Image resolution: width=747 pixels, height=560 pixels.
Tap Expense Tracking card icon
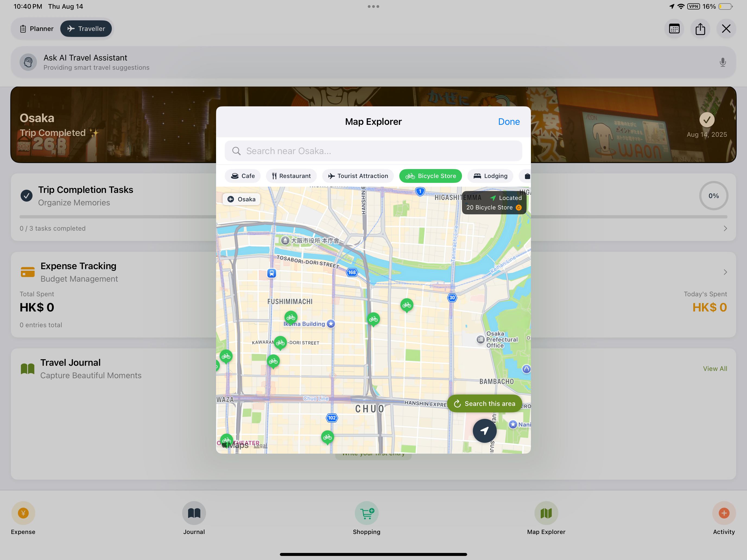(28, 272)
